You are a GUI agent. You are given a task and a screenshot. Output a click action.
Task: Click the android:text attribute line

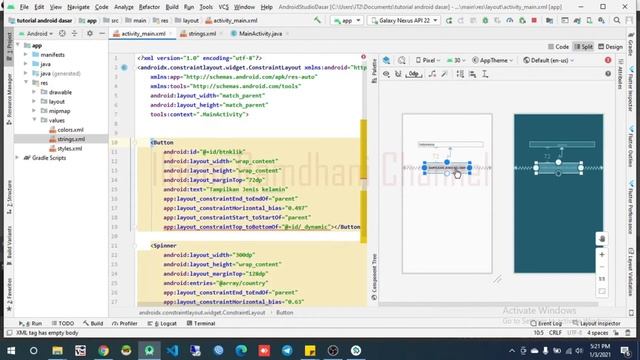click(226, 189)
